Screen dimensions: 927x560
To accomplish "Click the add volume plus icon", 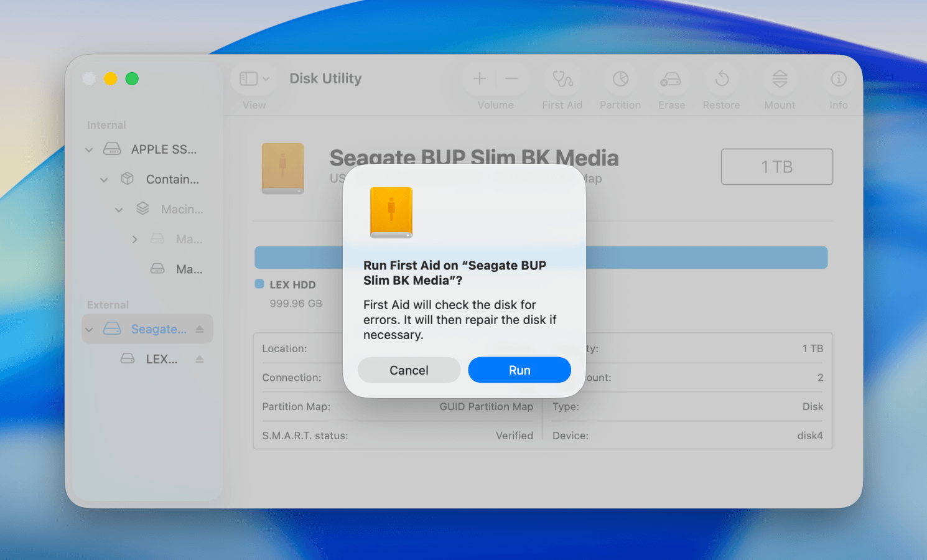I will coord(479,78).
